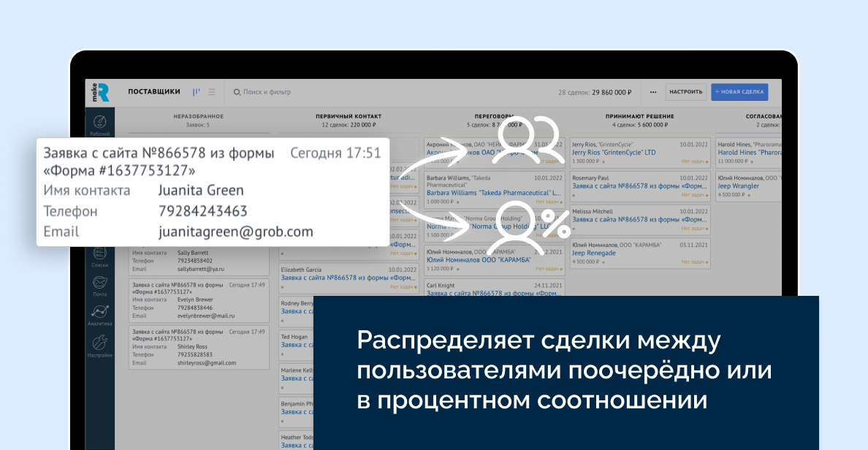Open the Harold Hines "Pharorama" deal
Viewport: 868px width, 450px height.
tap(750, 152)
